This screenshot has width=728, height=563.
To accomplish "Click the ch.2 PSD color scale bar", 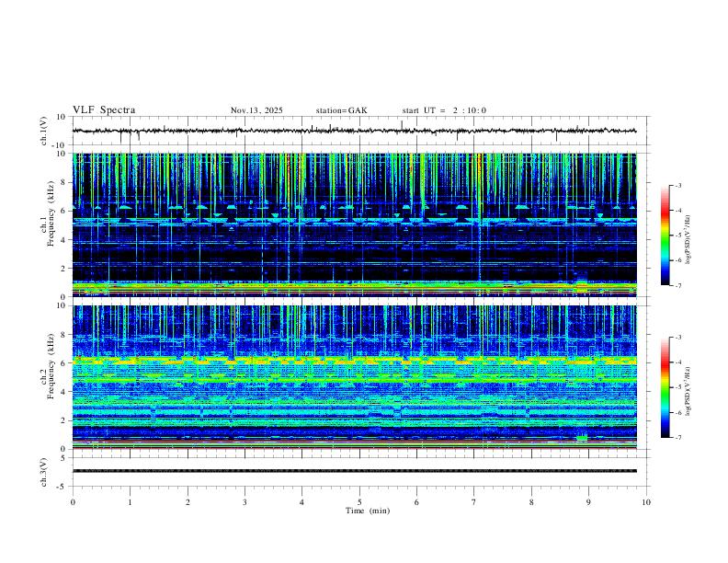I will [665, 387].
